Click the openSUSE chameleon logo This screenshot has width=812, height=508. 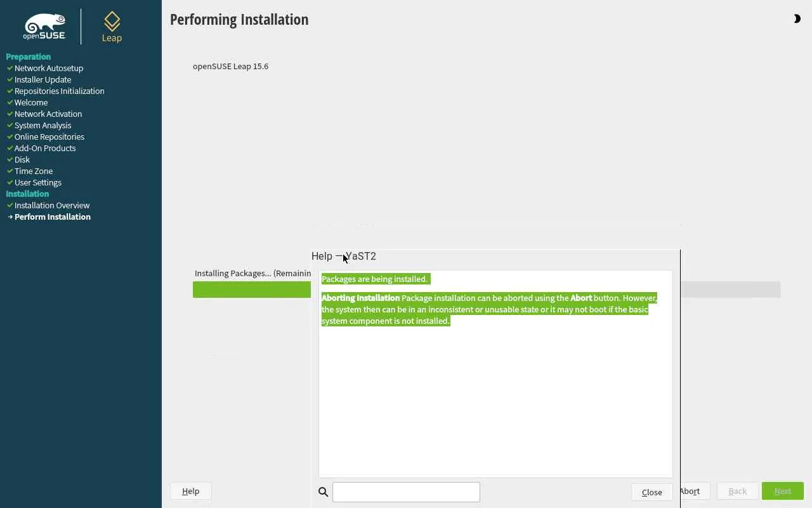[x=44, y=27]
